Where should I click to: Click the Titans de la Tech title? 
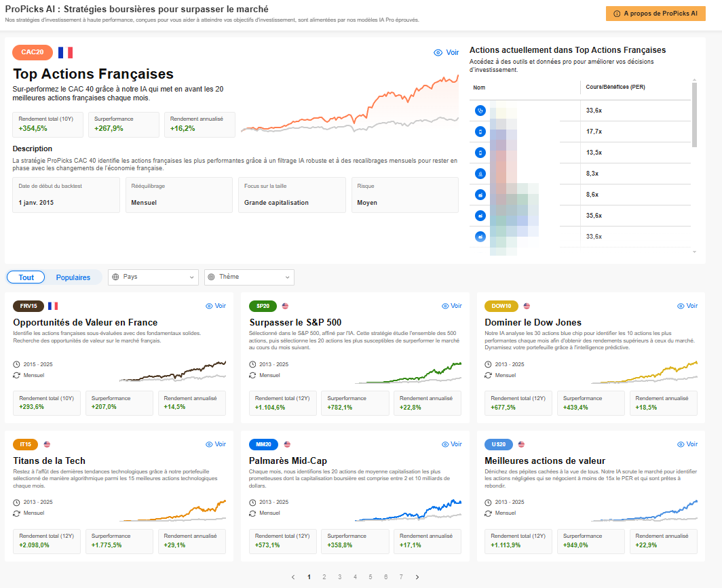50,461
